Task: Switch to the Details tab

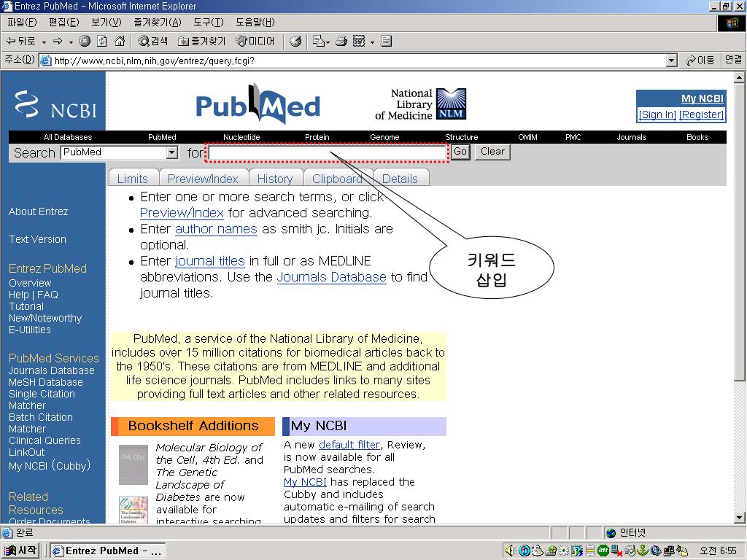Action: tap(400, 179)
